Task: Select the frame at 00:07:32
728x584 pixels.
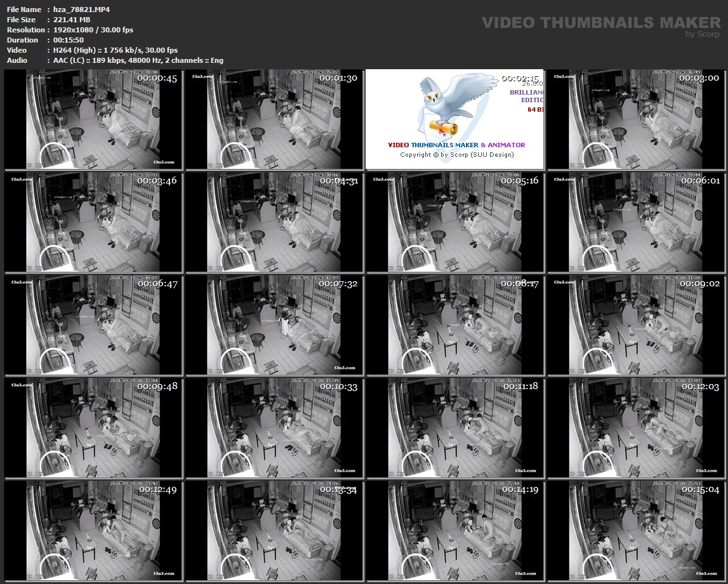Action: pos(274,325)
